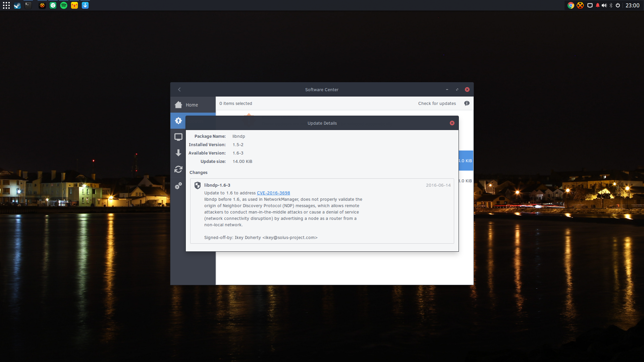The image size is (644, 362).
Task: Click Check for updates
Action: click(x=437, y=104)
